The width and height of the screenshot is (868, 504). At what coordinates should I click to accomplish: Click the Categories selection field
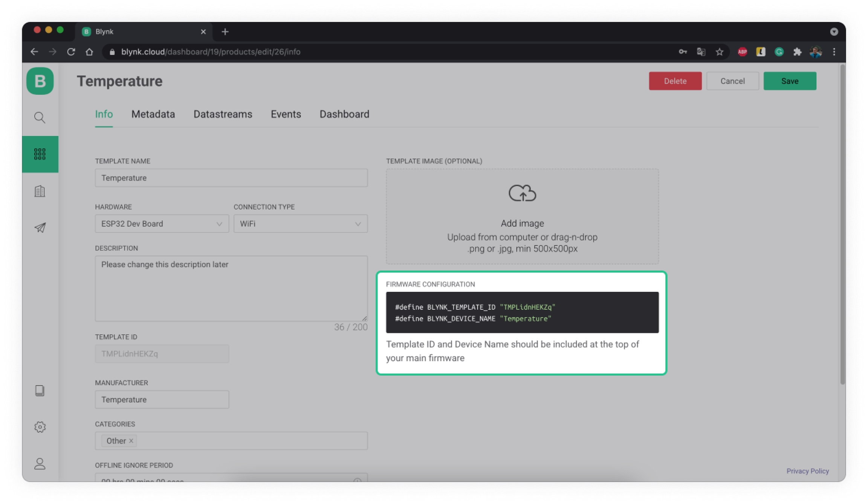[249, 441]
